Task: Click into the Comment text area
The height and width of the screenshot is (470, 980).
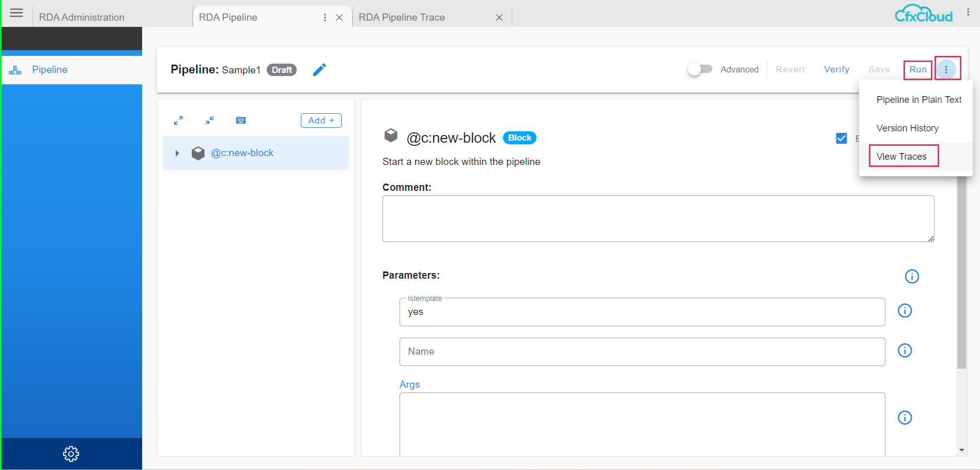Action: click(657, 219)
